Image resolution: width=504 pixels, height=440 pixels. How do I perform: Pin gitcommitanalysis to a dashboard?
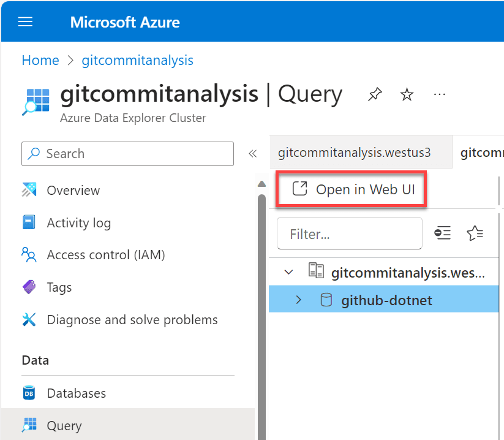pos(374,94)
